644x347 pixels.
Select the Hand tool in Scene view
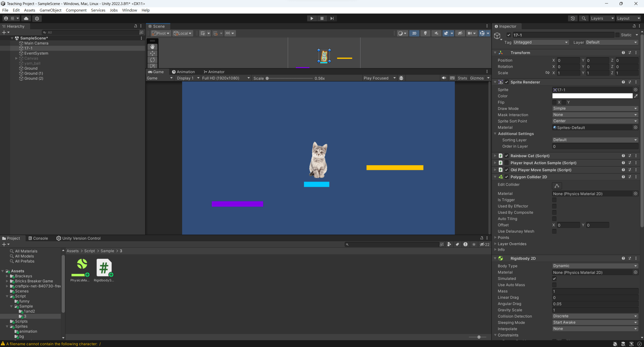pos(152,47)
